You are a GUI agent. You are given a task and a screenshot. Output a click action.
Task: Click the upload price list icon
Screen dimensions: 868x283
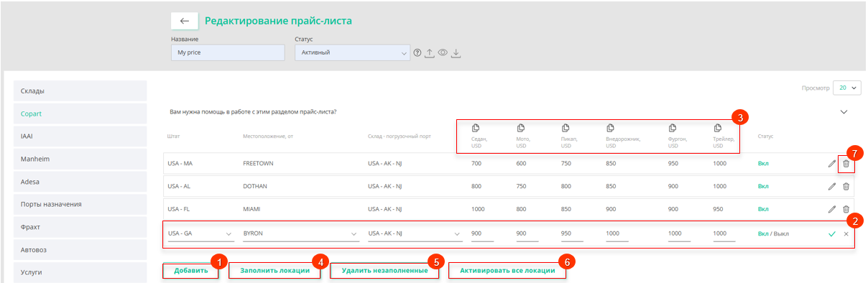[430, 52]
